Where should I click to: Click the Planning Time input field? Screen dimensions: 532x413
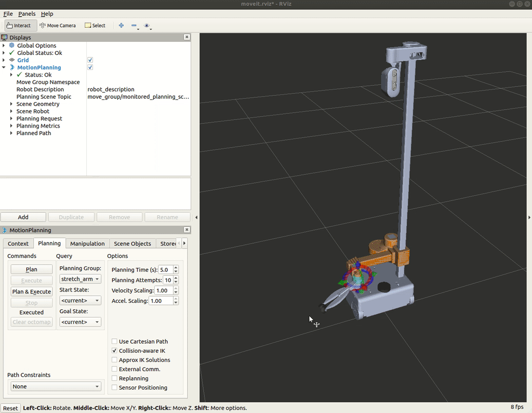click(x=166, y=270)
